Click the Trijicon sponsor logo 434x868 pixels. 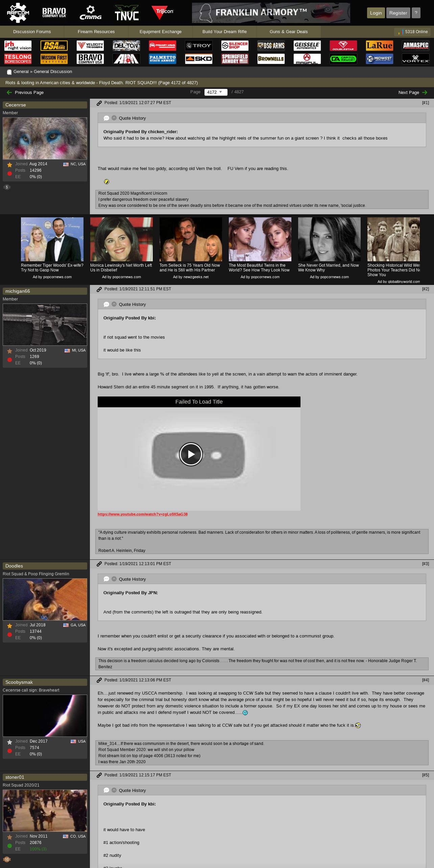pos(162,13)
